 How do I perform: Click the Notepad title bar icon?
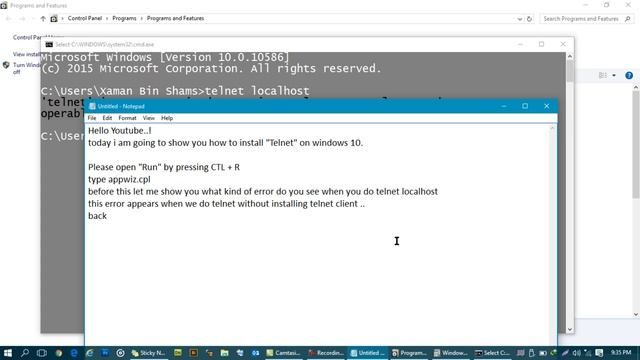pos(92,106)
